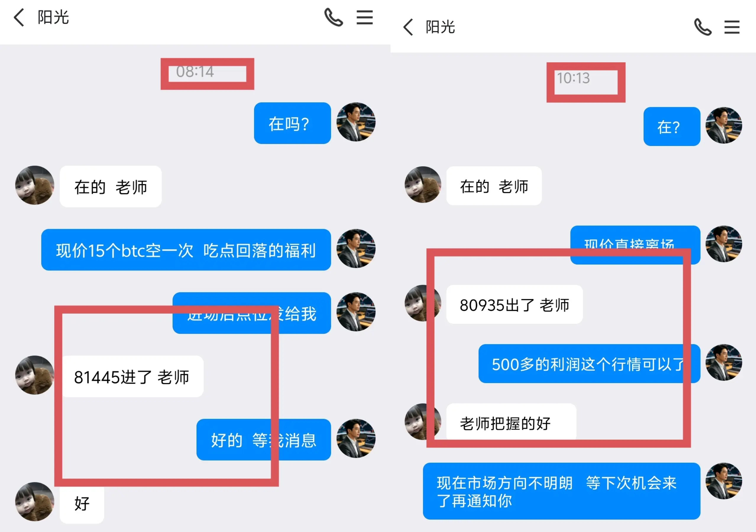
Task: Open the hamburger menu in right chat
Action: point(732,27)
